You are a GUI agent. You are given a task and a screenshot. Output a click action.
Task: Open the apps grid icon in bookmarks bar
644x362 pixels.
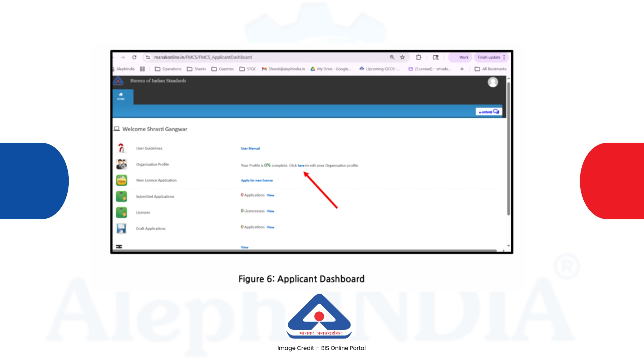(x=142, y=69)
